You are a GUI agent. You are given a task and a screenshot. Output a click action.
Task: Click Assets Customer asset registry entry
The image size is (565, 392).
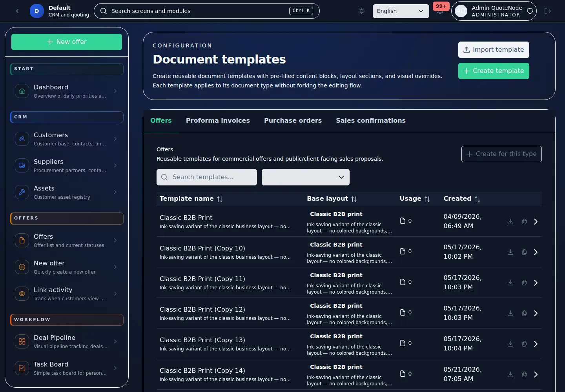click(x=67, y=192)
